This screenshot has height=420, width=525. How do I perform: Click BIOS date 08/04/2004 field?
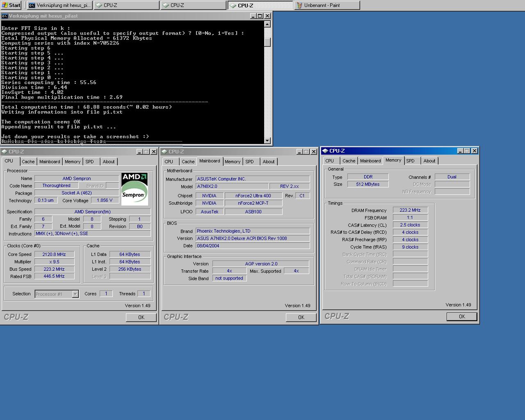(x=253, y=246)
